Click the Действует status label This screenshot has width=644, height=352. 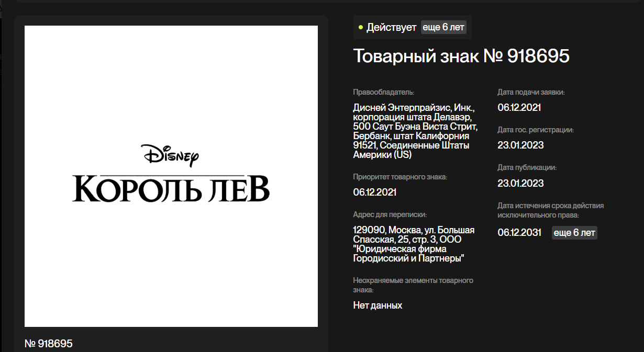(391, 27)
